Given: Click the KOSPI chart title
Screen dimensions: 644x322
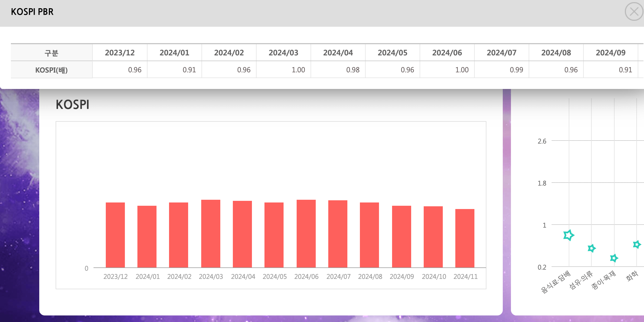Looking at the screenshot, I should [x=73, y=105].
